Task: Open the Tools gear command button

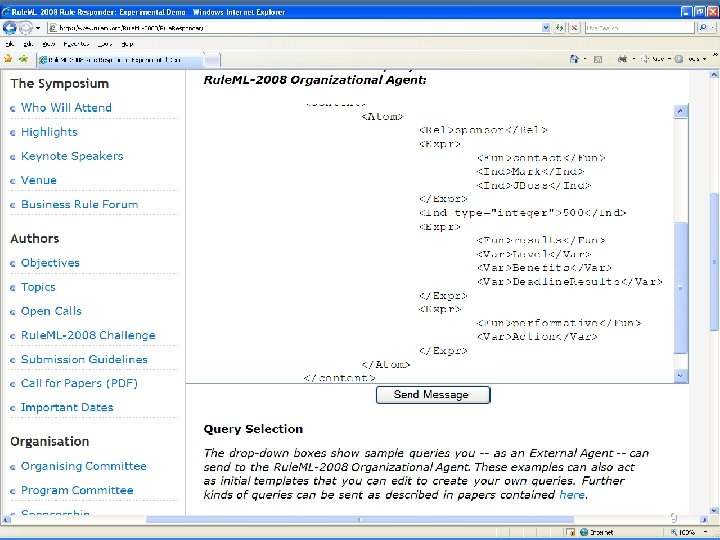Action: 690,59
